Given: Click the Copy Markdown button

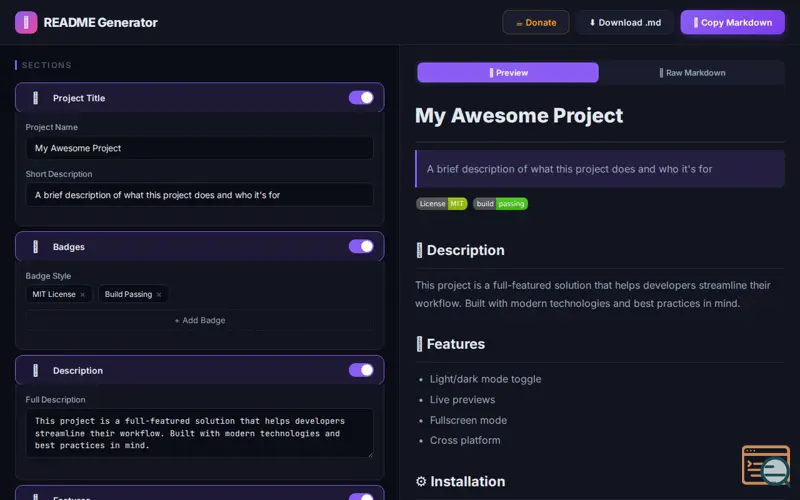Looking at the screenshot, I should 732,22.
